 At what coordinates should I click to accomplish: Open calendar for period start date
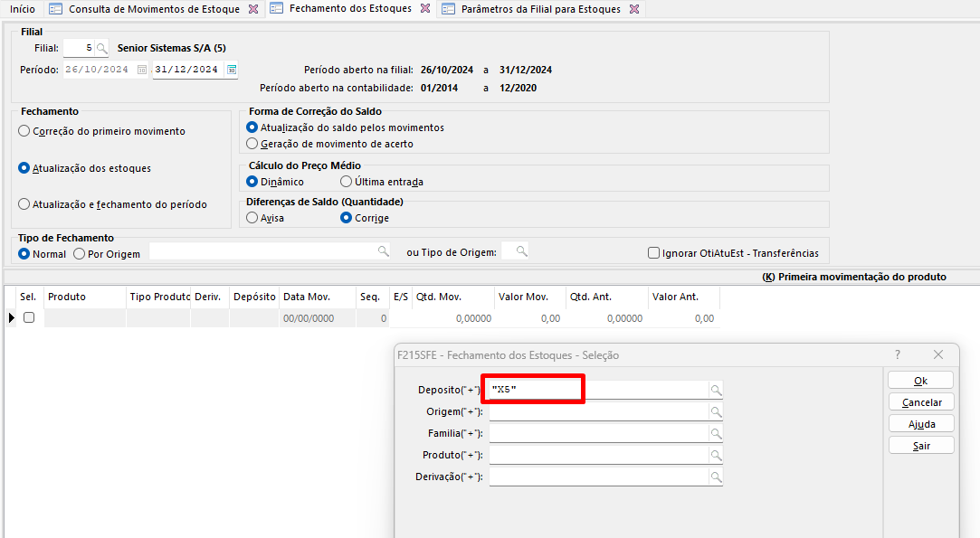click(x=142, y=70)
